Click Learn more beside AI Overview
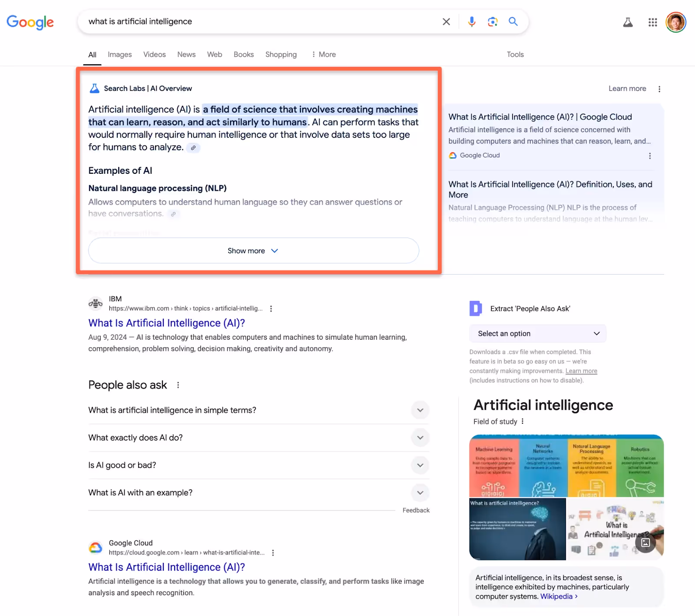Image resolution: width=695 pixels, height=616 pixels. (627, 89)
